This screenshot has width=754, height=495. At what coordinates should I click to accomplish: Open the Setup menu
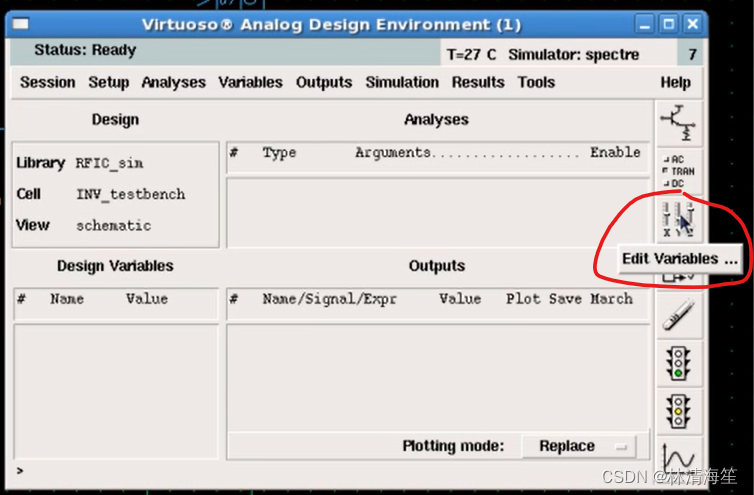(109, 82)
